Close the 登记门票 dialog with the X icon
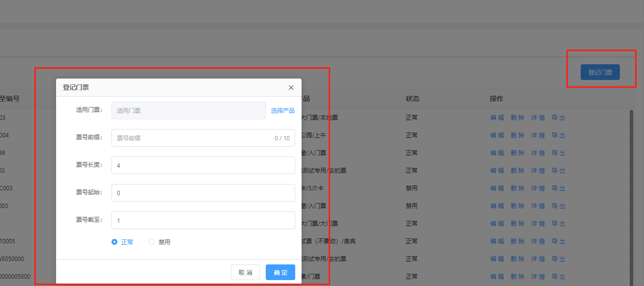 pyautogui.click(x=291, y=88)
